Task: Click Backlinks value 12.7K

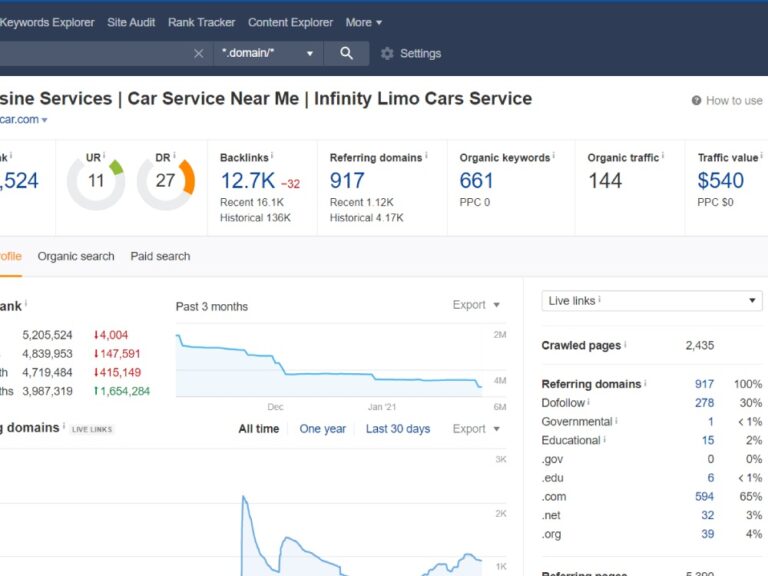Action: [248, 181]
